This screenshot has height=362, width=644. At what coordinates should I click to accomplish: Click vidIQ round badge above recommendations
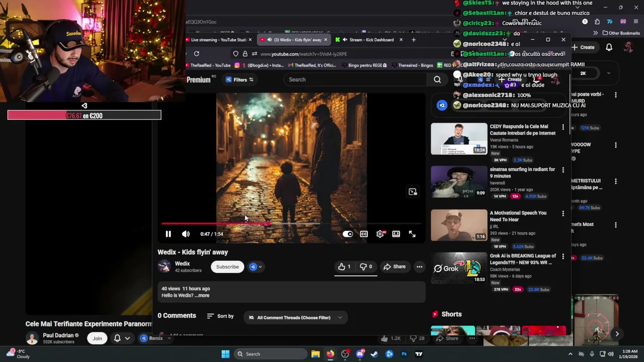pos(442,105)
